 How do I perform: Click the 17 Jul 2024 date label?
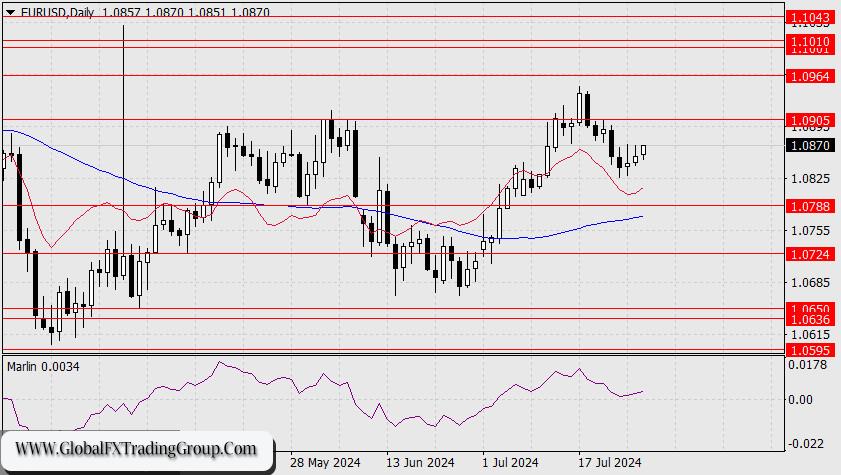point(609,463)
